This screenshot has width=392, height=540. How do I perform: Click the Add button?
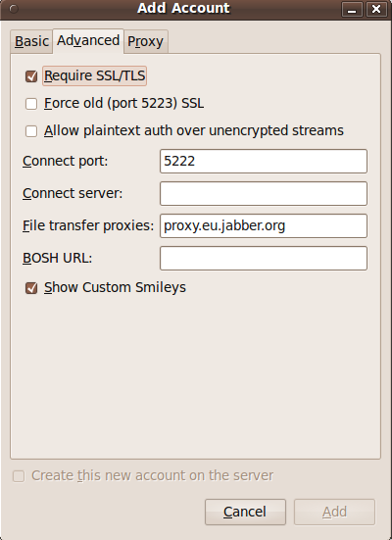tap(334, 513)
